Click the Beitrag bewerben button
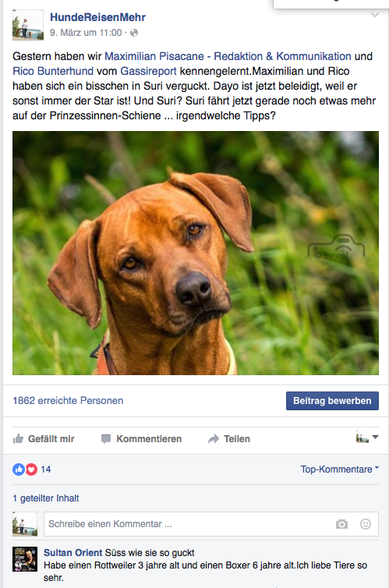 [332, 401]
